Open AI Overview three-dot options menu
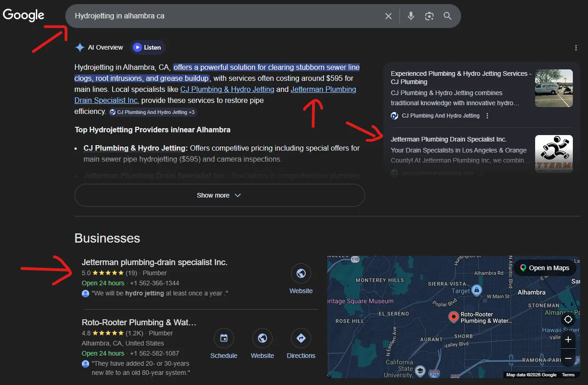This screenshot has width=588, height=385. pos(576,48)
